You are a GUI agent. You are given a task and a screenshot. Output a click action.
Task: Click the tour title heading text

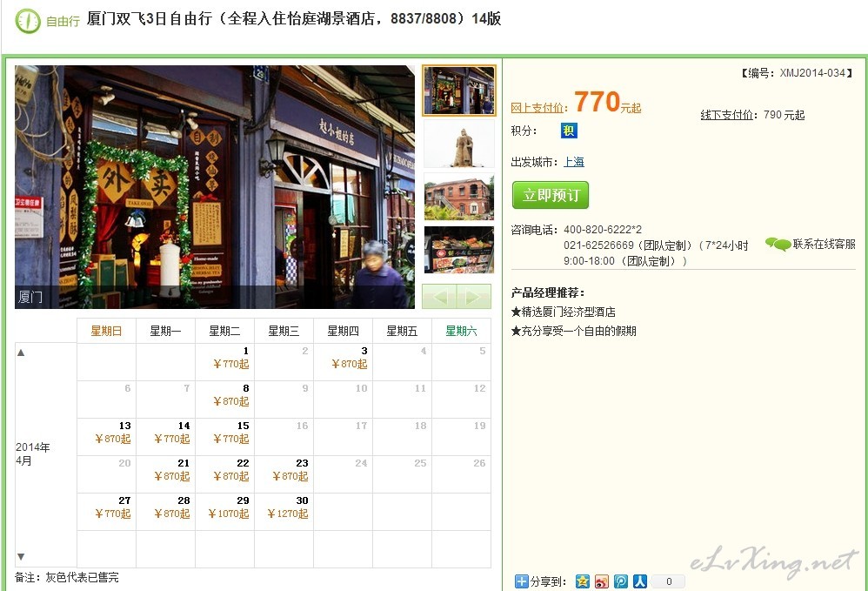(x=293, y=19)
